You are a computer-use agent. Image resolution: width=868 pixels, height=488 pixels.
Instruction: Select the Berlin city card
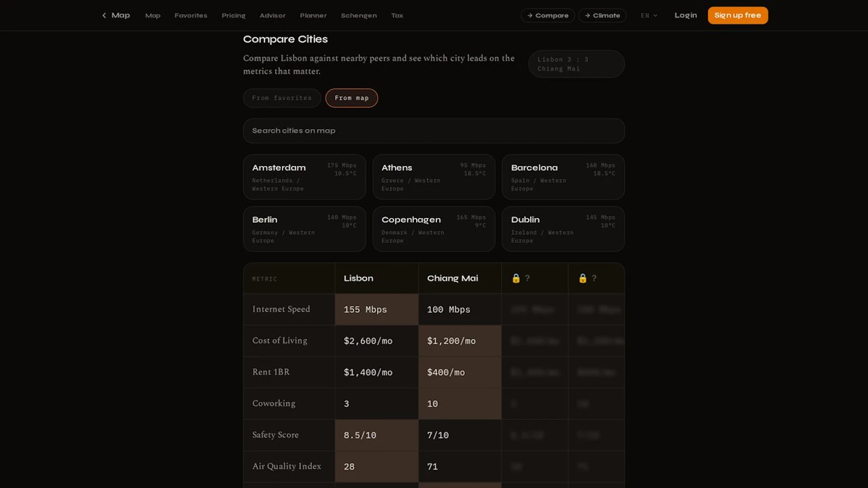(x=304, y=229)
